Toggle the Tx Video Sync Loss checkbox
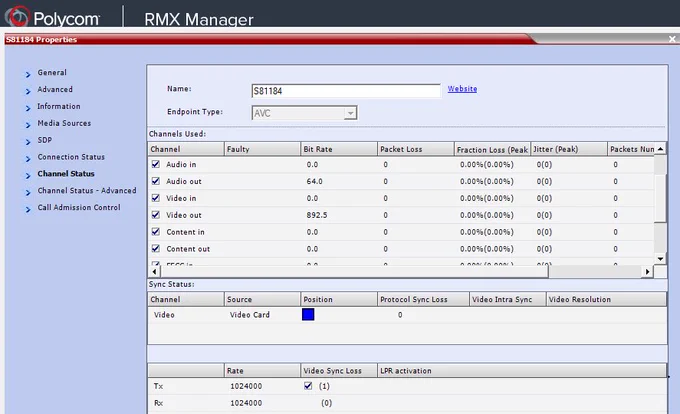The image size is (680, 414). point(308,385)
